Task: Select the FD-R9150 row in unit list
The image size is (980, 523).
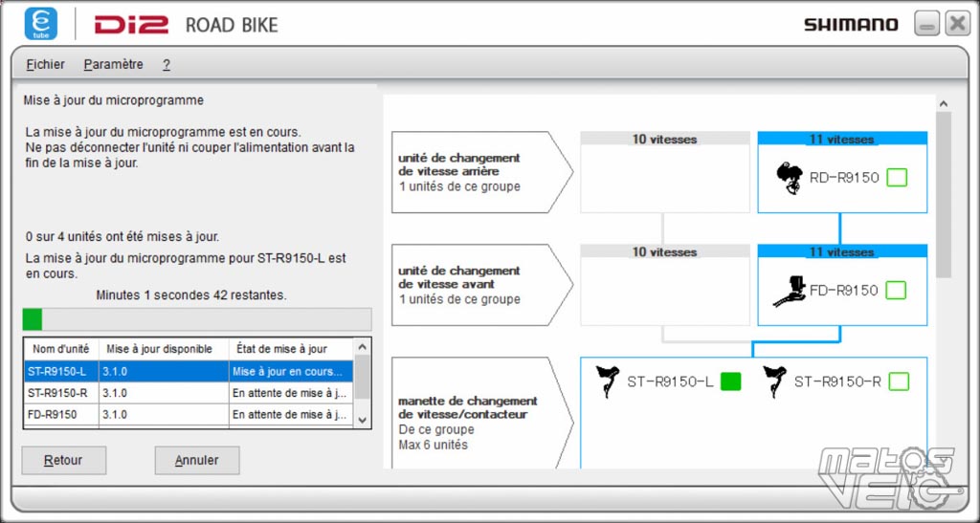Action: (x=189, y=414)
